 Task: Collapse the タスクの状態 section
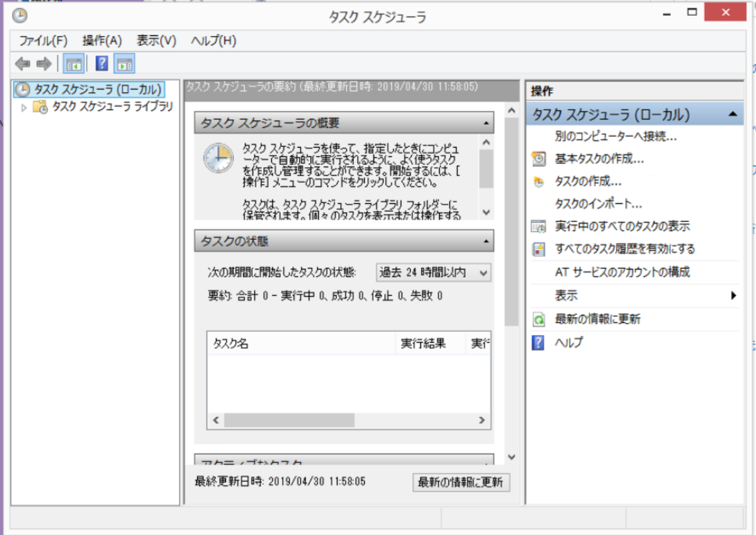coord(486,242)
